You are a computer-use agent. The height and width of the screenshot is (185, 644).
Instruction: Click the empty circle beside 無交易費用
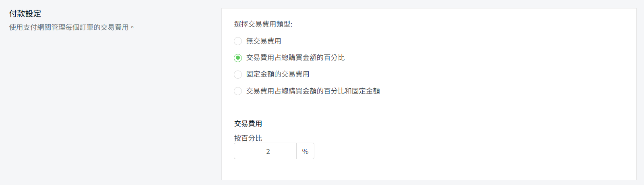pyautogui.click(x=238, y=41)
